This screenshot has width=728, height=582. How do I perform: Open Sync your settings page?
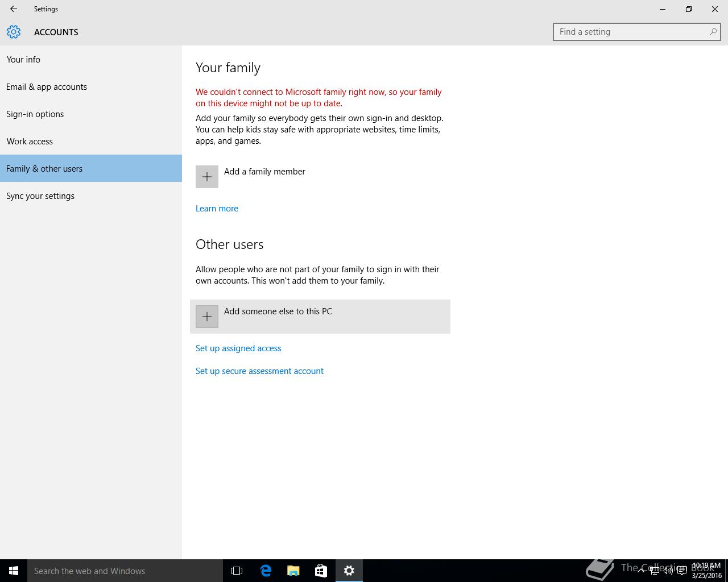click(91, 196)
